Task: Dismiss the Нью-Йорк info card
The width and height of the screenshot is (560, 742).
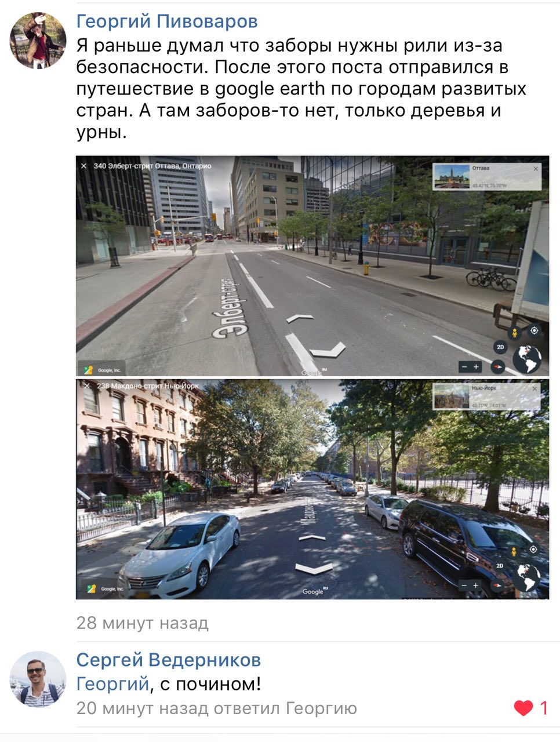Action: pyautogui.click(x=535, y=388)
